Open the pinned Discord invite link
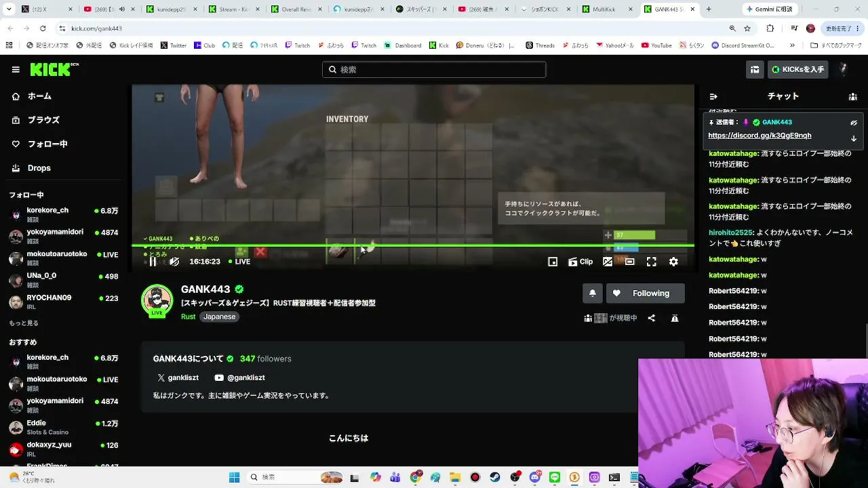The image size is (868, 488). (759, 136)
